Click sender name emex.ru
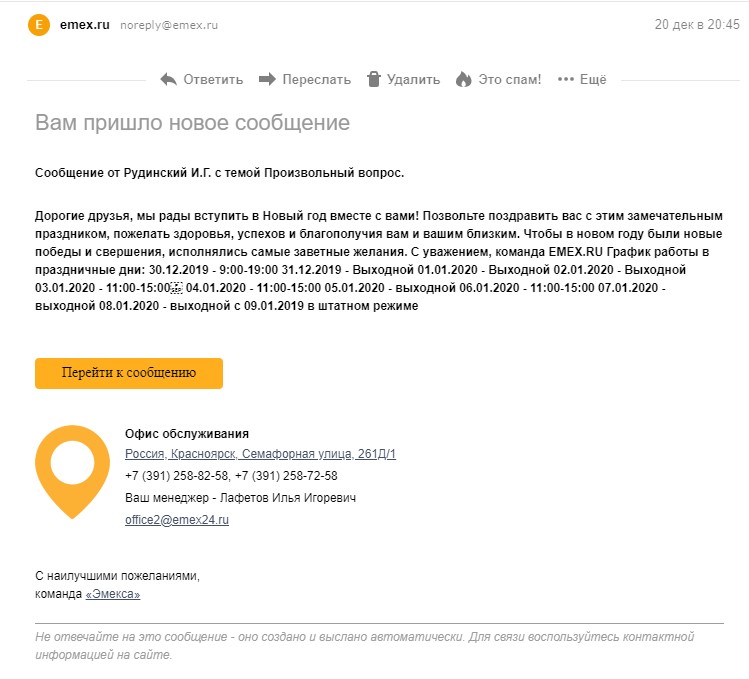Viewport: 749px width, 679px height. point(85,25)
